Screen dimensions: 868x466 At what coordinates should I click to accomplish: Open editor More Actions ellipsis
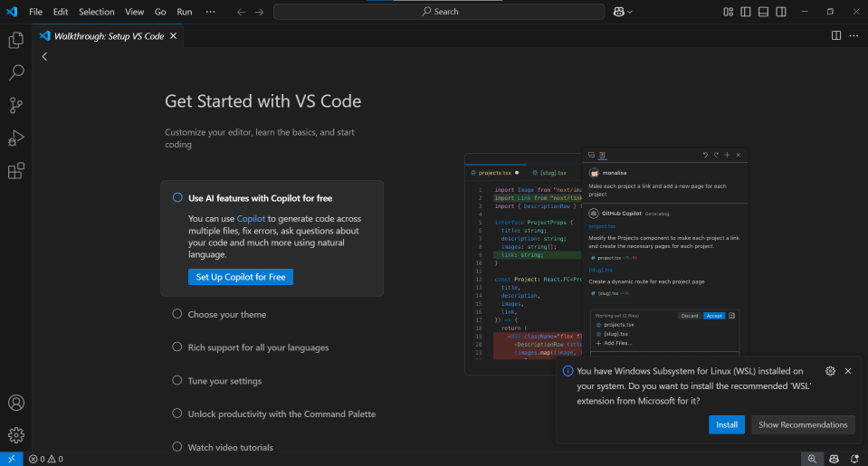tap(854, 35)
